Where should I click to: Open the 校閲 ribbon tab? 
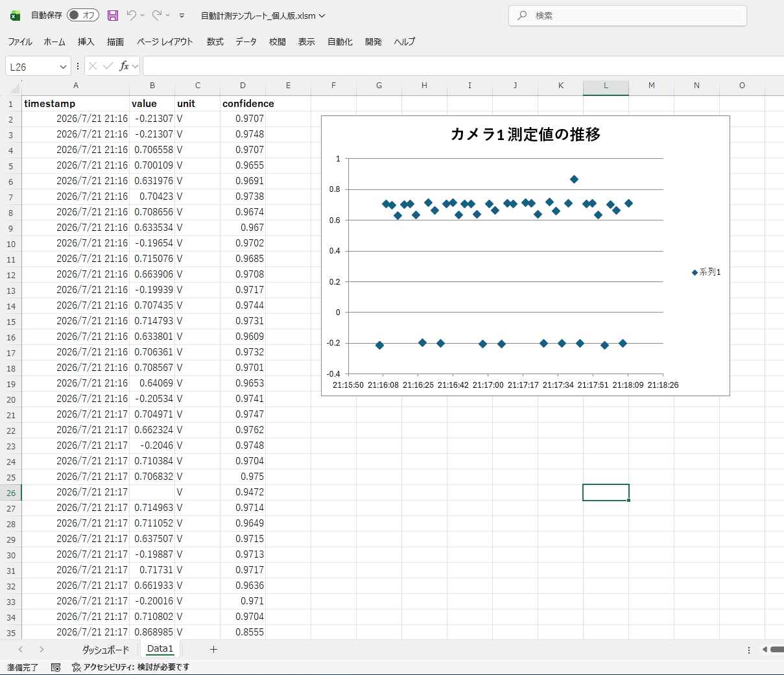click(x=278, y=41)
